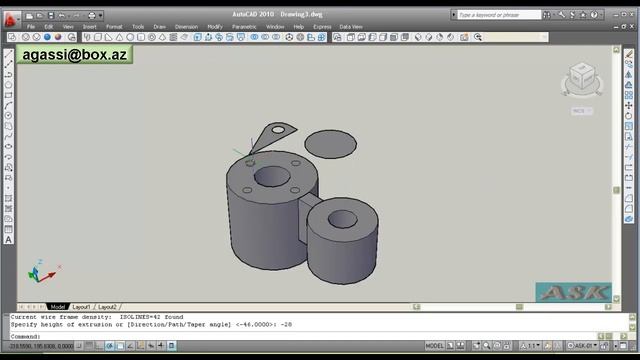The width and height of the screenshot is (640, 360).
Task: Open the Modify menu
Action: pyautogui.click(x=215, y=27)
